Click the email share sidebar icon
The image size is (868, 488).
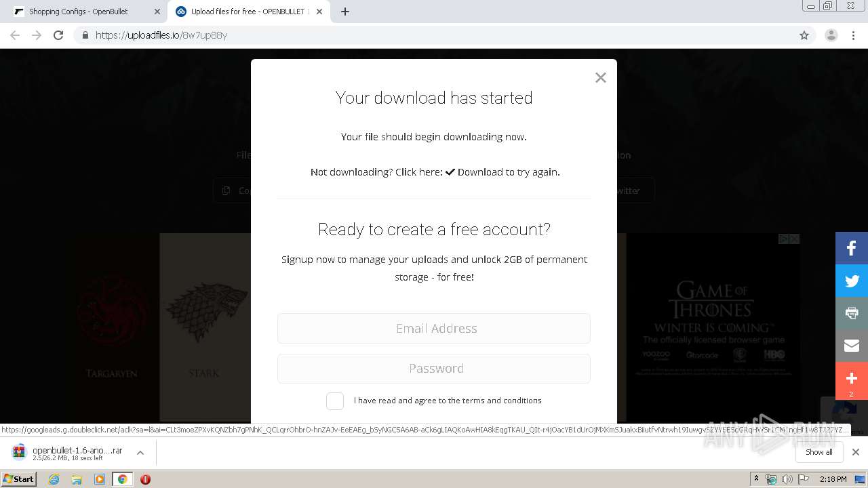pyautogui.click(x=852, y=346)
